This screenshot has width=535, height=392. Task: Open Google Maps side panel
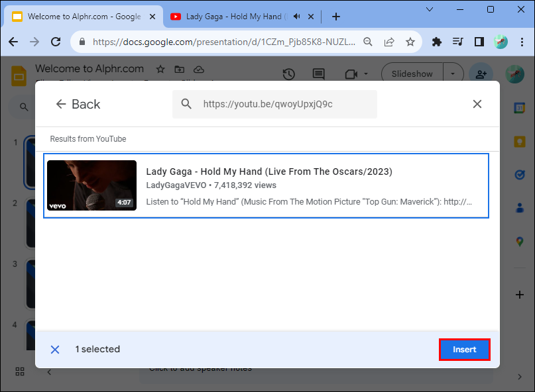coord(520,242)
